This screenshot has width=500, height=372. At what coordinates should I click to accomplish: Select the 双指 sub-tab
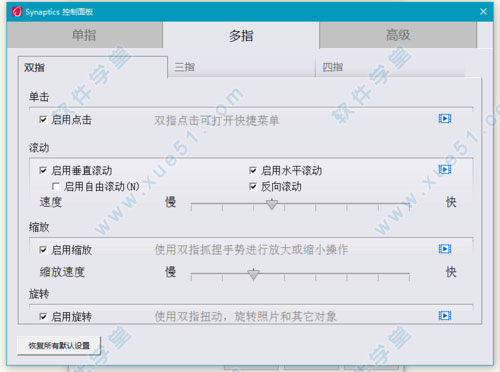(93, 67)
